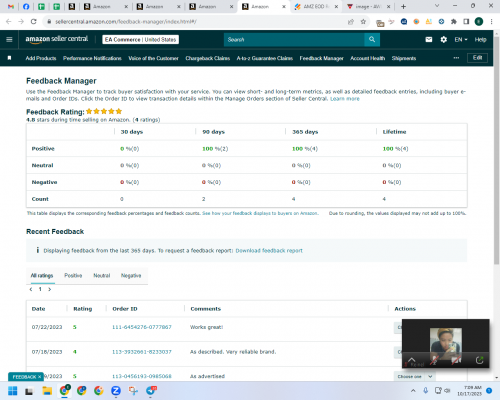Image resolution: width=500 pixels, height=400 pixels.
Task: Click the Edit button in the nav bar
Action: (x=477, y=58)
